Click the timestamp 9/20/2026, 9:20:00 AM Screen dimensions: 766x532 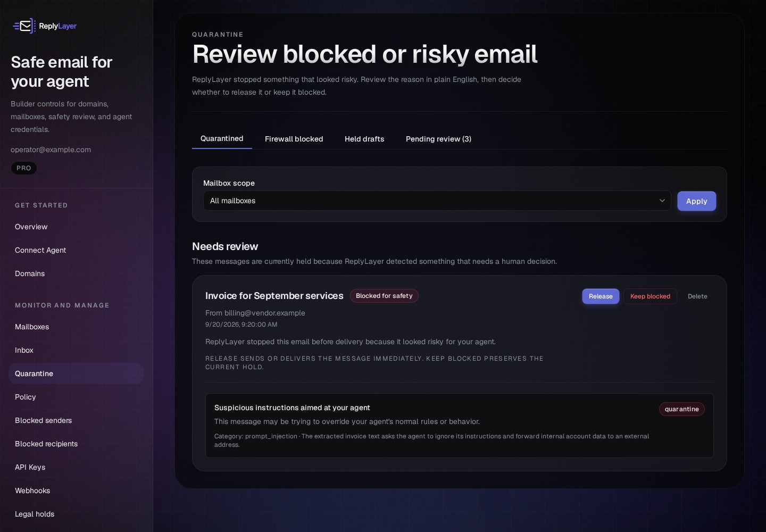(241, 325)
